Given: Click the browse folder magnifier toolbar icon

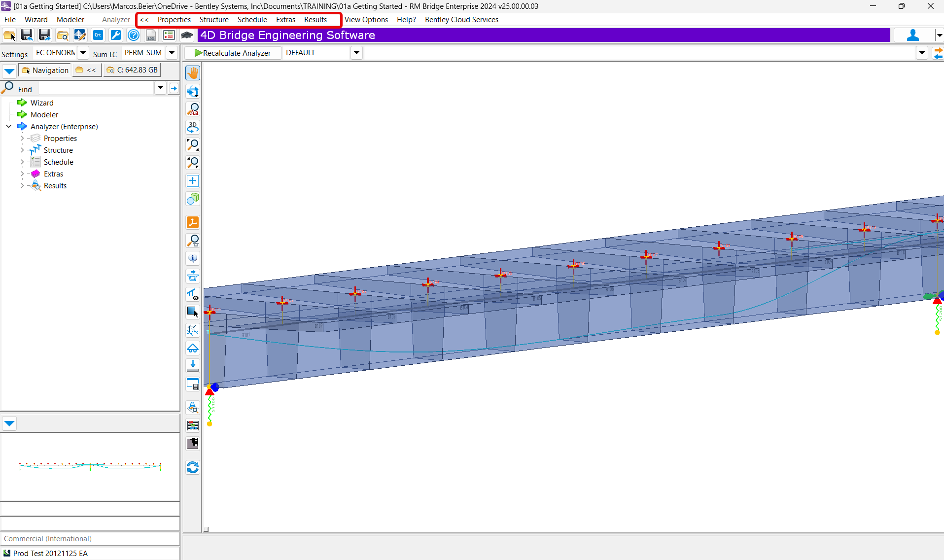Looking at the screenshot, I should tap(62, 35).
